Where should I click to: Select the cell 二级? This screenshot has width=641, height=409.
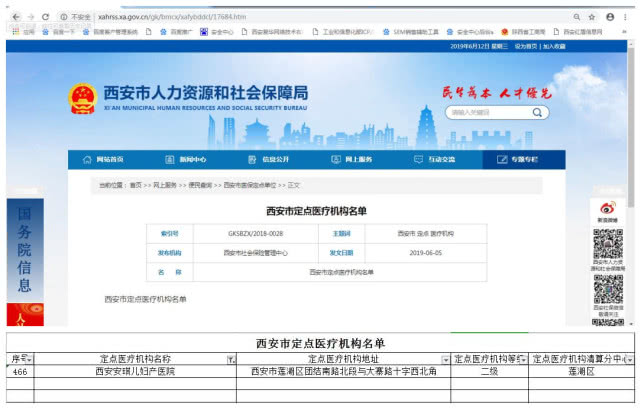[x=489, y=372]
